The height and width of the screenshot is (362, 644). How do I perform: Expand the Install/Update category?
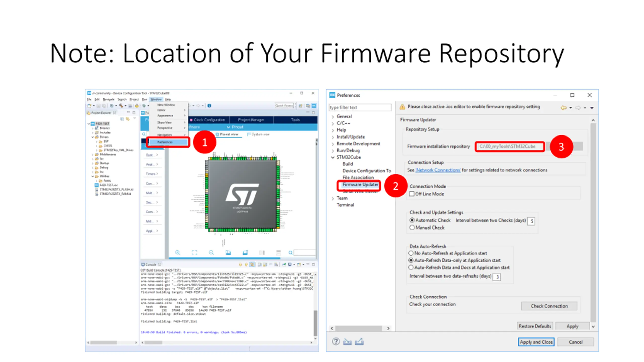click(x=333, y=137)
